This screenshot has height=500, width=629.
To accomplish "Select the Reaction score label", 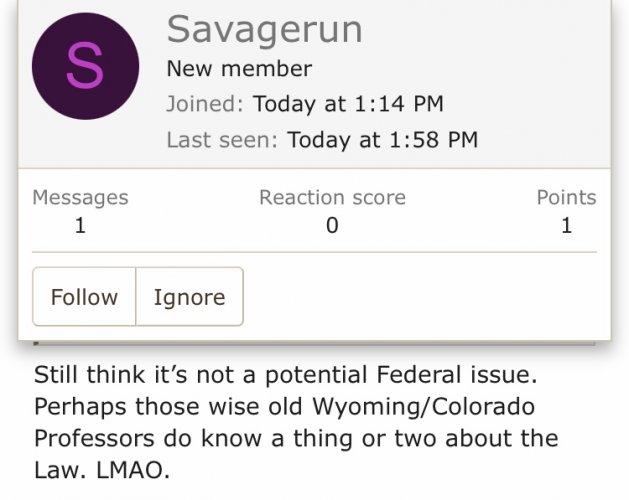I will coord(332,197).
